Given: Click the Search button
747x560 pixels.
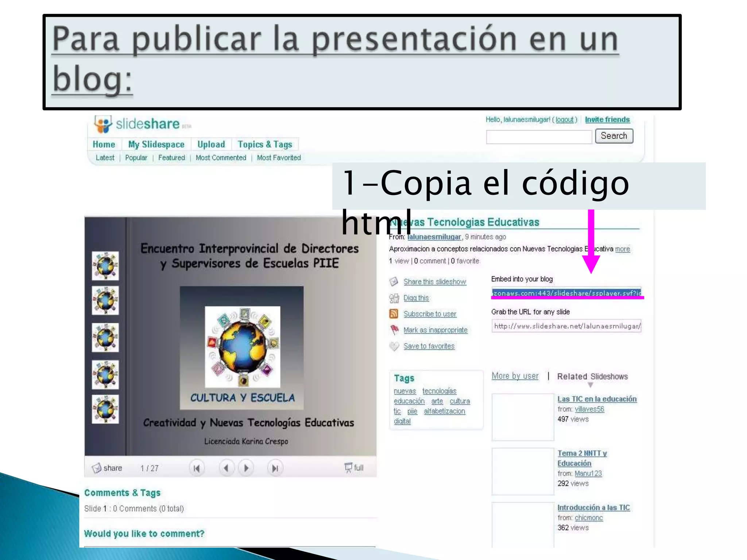Looking at the screenshot, I should pos(614,136).
